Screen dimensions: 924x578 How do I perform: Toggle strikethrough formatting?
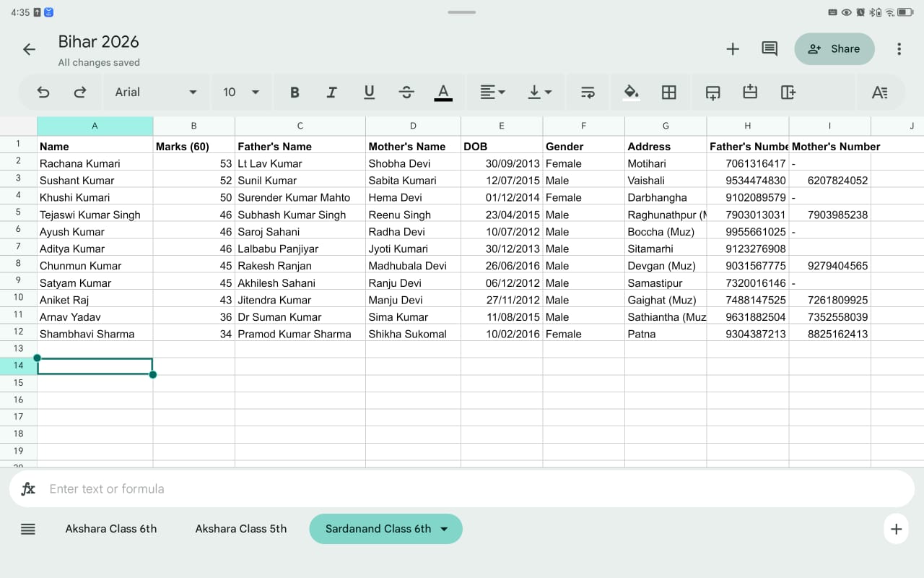(406, 92)
